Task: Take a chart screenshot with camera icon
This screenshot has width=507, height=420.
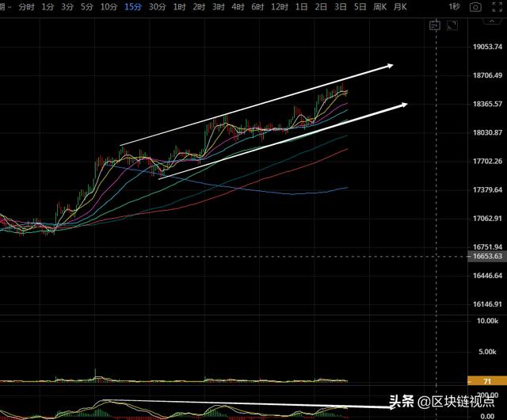Action: (x=475, y=6)
